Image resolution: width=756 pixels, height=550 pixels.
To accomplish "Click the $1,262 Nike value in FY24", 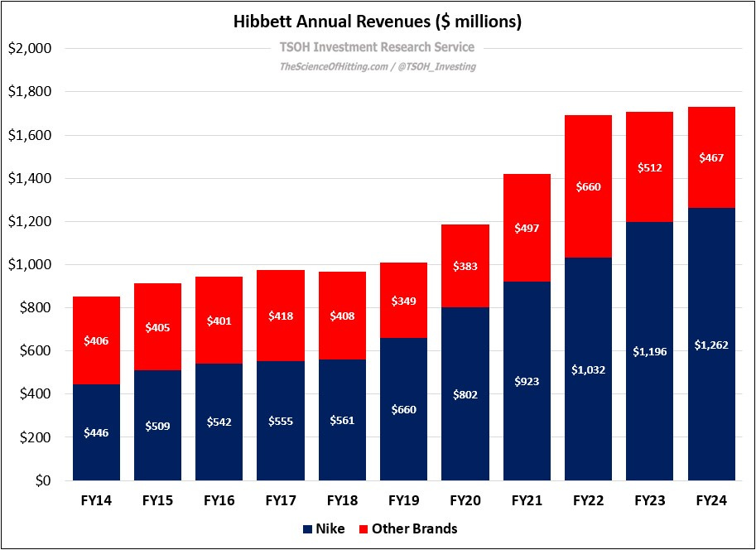I will click(x=711, y=345).
